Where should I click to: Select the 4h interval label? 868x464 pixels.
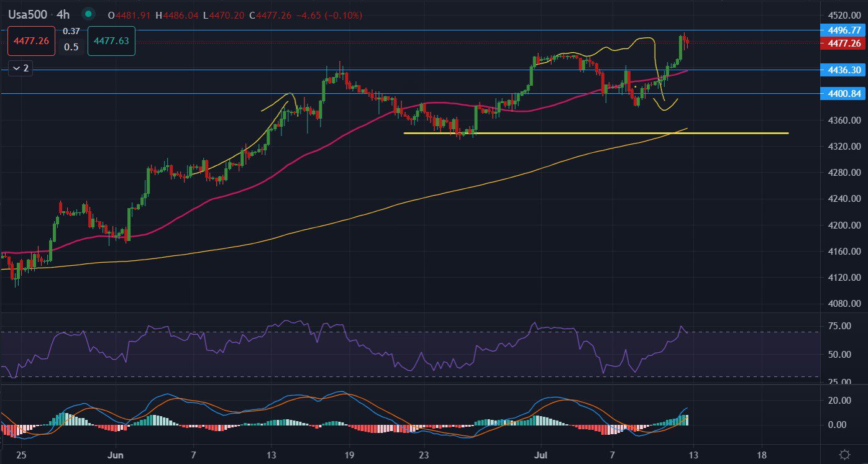click(63, 14)
